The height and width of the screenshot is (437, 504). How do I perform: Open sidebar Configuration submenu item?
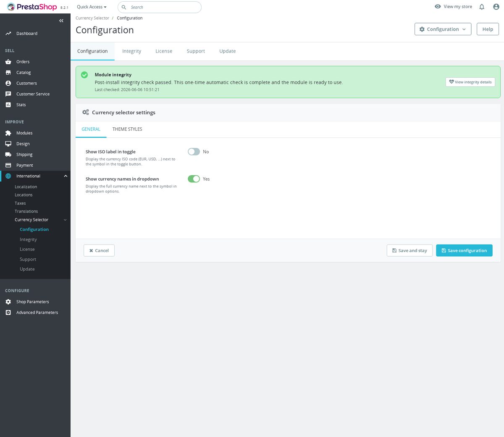point(34,229)
